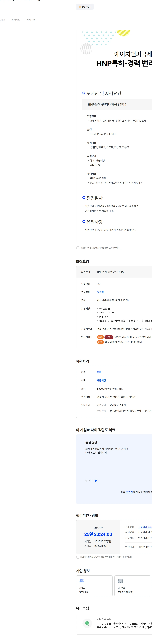Click the blue bullet beside 유의사항
The width and height of the screenshot is (152, 644).
tap(84, 221)
